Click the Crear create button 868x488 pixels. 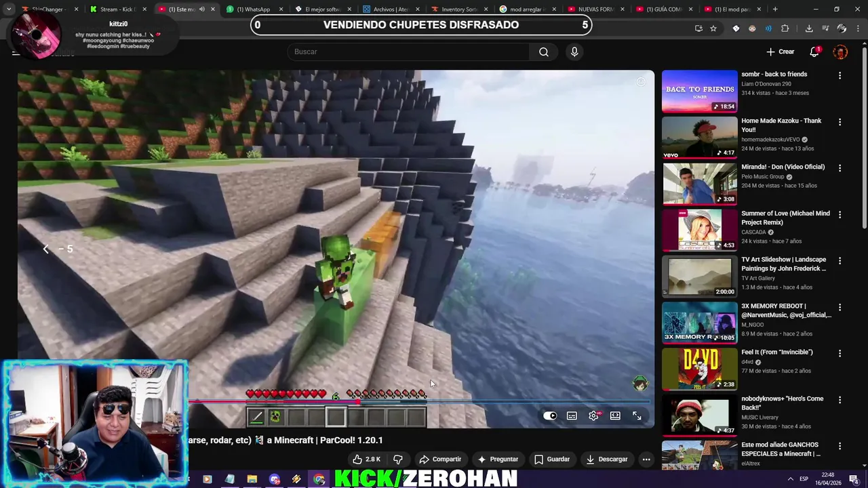click(x=780, y=52)
